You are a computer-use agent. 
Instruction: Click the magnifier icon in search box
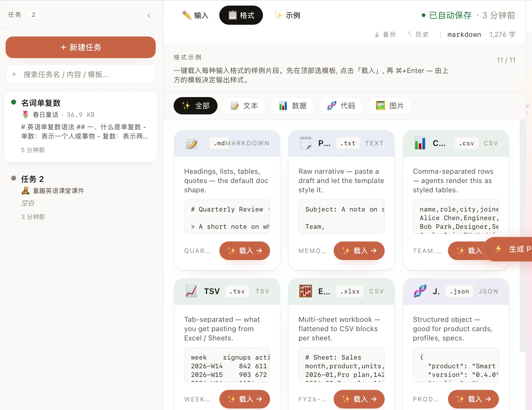pos(14,74)
